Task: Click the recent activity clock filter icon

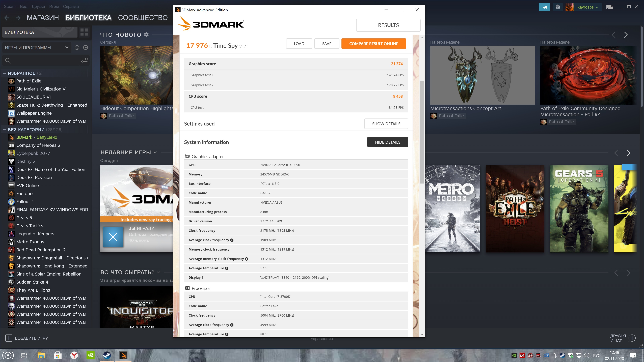Action: tap(77, 47)
